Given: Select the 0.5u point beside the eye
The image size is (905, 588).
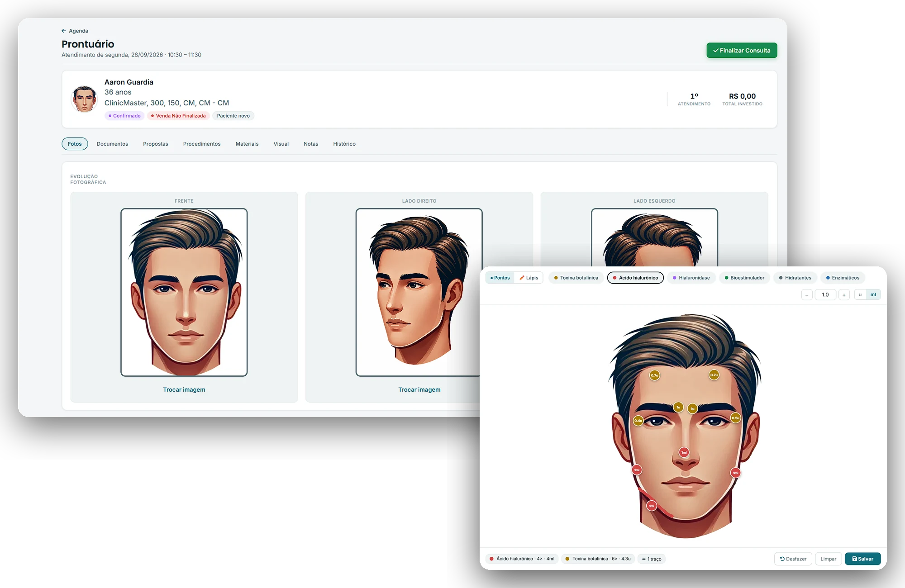Looking at the screenshot, I should coord(736,418).
